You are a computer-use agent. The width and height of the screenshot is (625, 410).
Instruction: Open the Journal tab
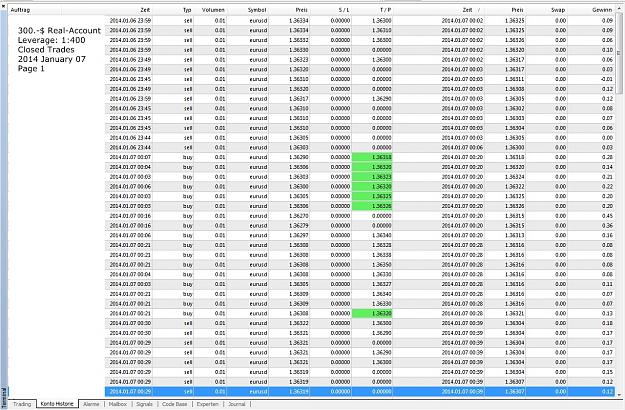(x=237, y=404)
